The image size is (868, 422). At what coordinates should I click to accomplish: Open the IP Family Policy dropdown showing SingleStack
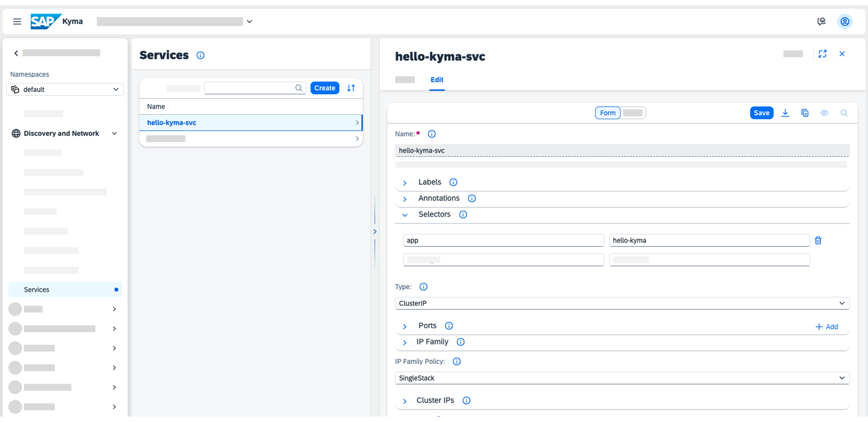tap(622, 378)
